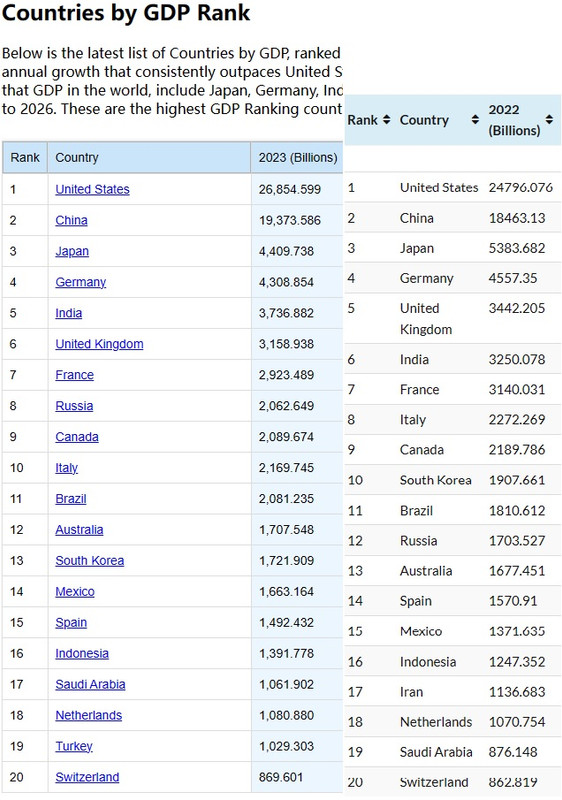Select the value 1,061.902
The width and height of the screenshot is (562, 800).
286,685
